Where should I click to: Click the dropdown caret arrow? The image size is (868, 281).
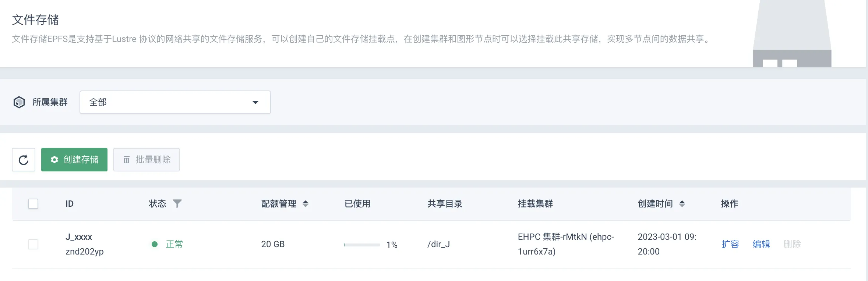pos(255,102)
